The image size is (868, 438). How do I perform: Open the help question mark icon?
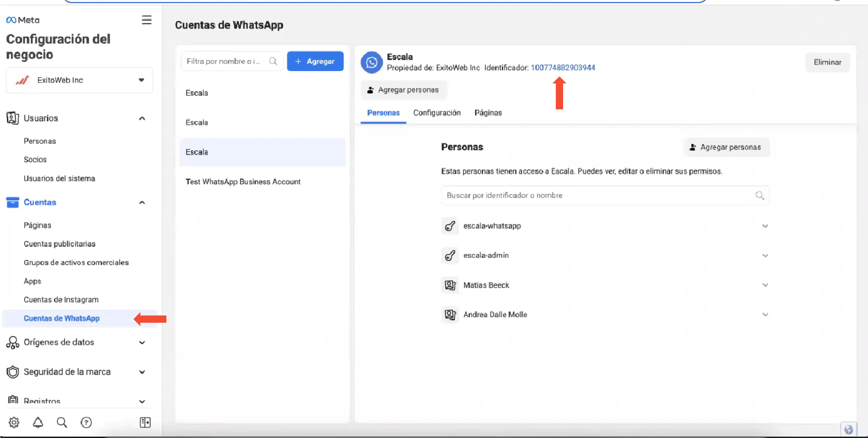point(86,422)
